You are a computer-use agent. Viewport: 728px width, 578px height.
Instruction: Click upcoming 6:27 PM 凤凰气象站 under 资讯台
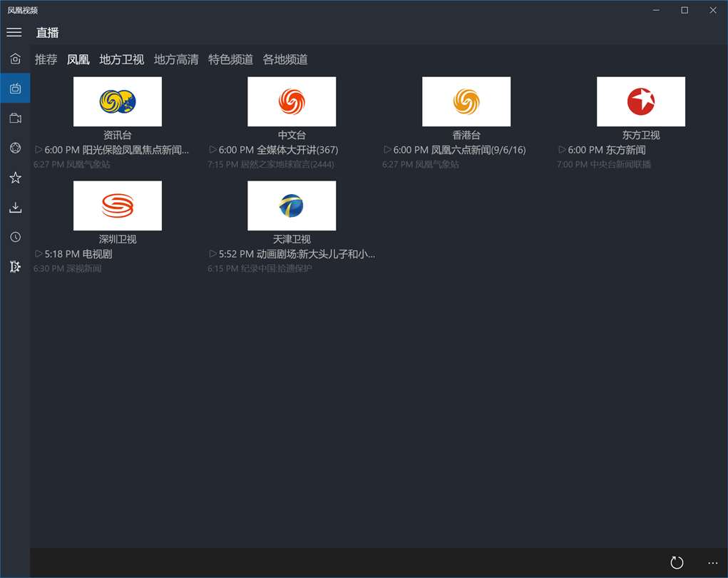(x=72, y=164)
